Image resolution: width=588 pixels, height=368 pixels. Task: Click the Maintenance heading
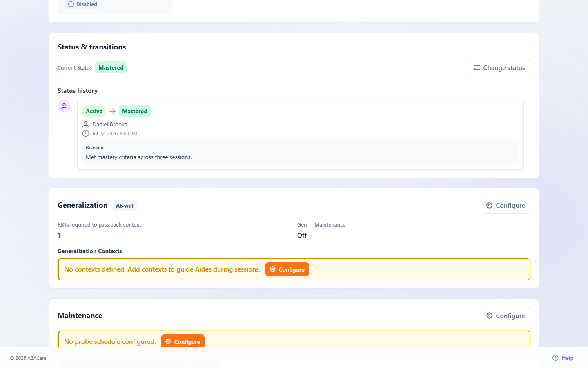pos(80,316)
